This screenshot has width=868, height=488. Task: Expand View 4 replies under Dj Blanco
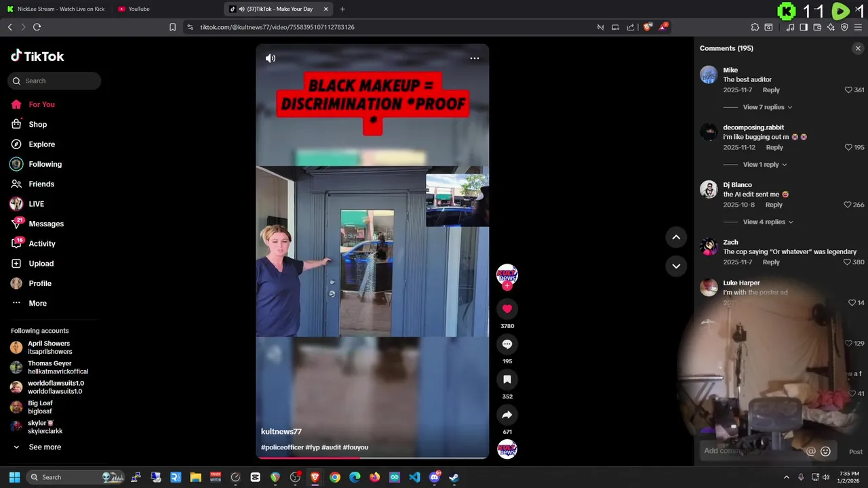pos(768,222)
